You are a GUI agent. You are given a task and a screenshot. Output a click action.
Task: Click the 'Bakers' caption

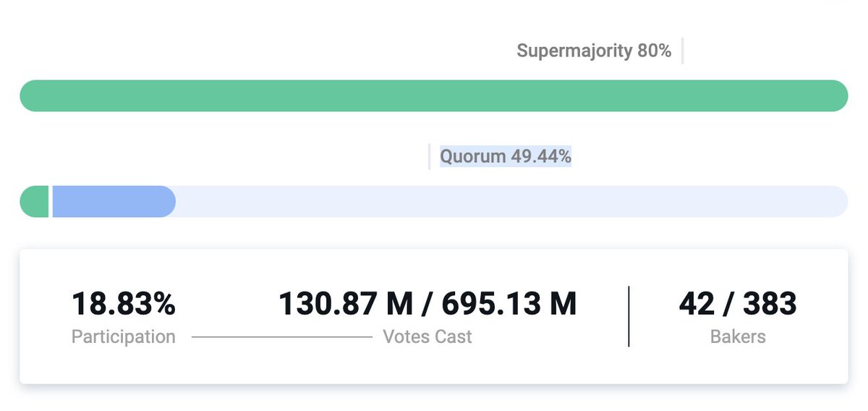pos(738,336)
